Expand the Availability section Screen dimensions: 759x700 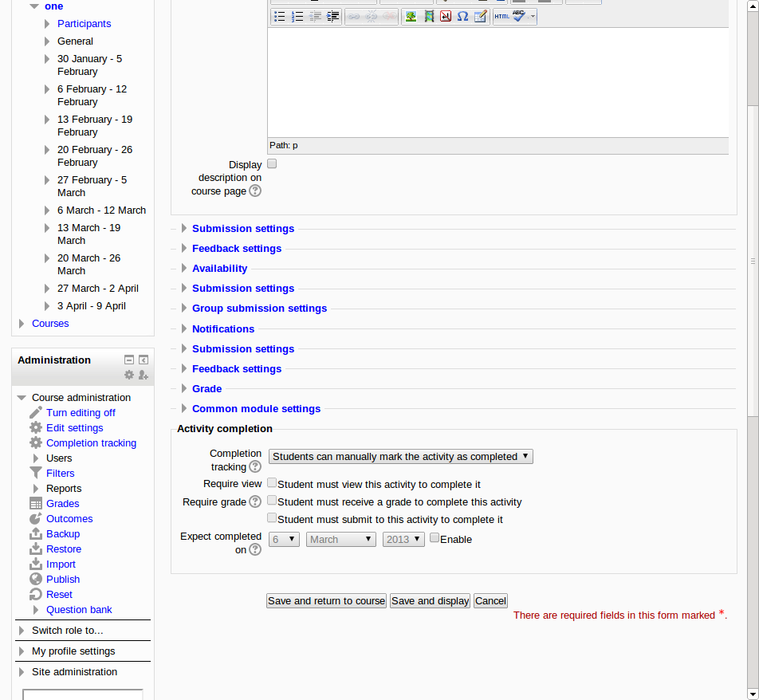pos(220,268)
